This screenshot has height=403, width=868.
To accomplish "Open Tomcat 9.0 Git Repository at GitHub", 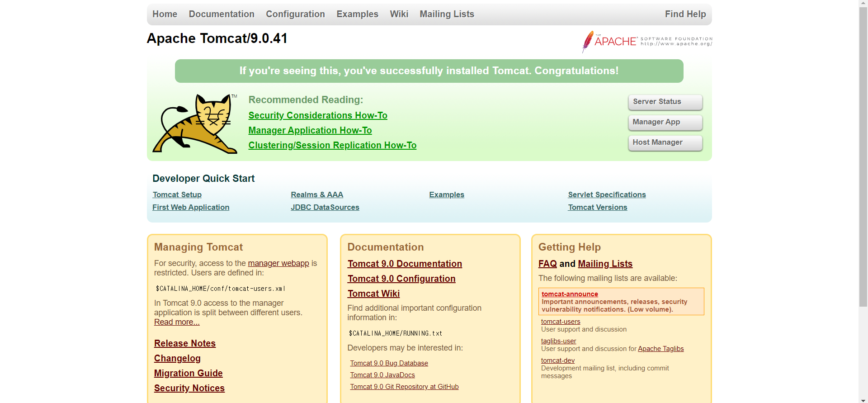I will [x=404, y=387].
